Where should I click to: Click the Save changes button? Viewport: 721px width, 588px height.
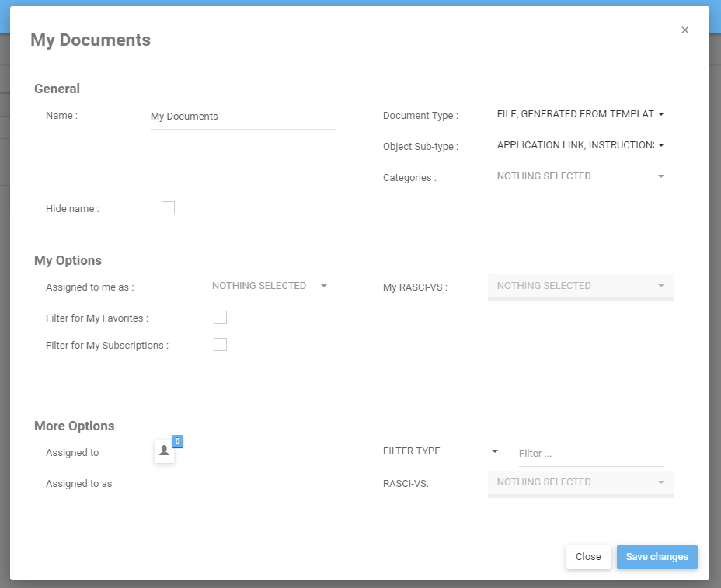click(x=657, y=557)
